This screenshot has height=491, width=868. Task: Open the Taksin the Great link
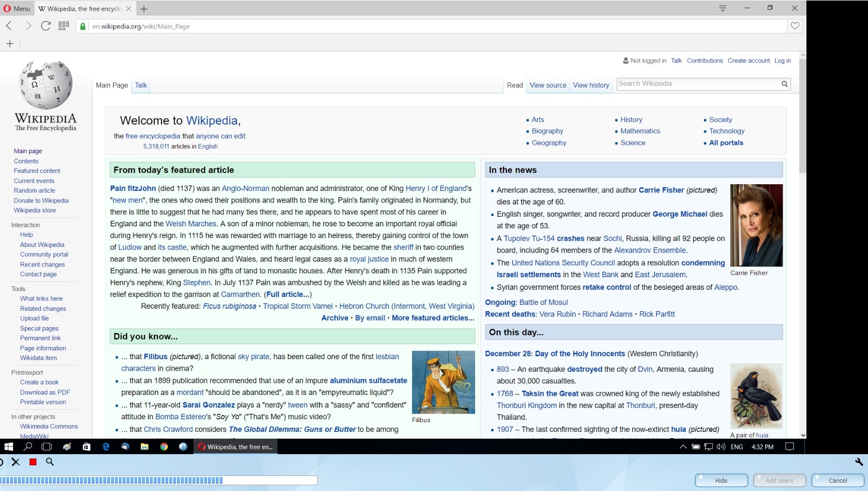click(x=550, y=394)
